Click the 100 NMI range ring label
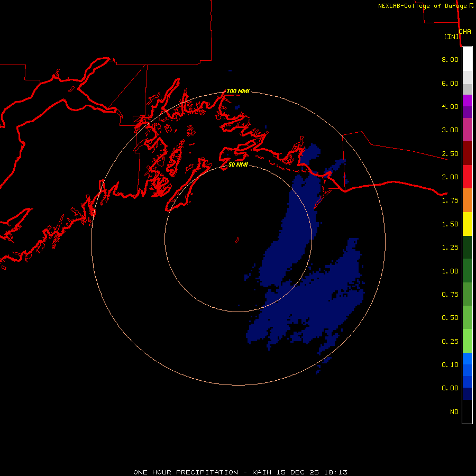This screenshot has width=476, height=476. [x=238, y=91]
